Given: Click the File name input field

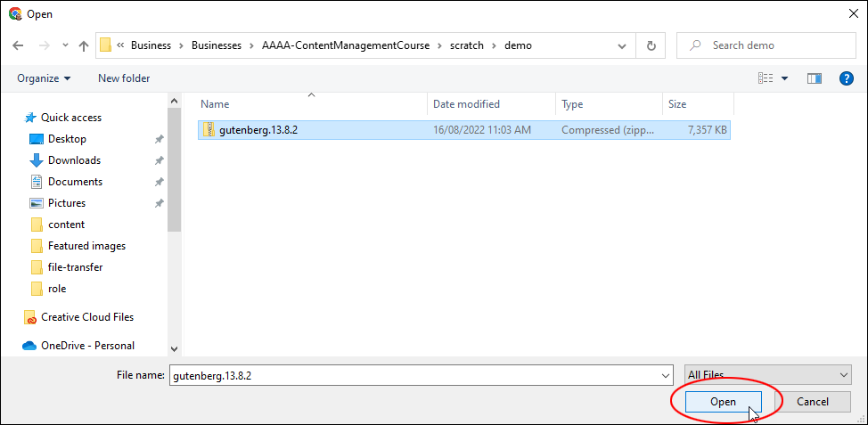Looking at the screenshot, I should pyautogui.click(x=421, y=375).
